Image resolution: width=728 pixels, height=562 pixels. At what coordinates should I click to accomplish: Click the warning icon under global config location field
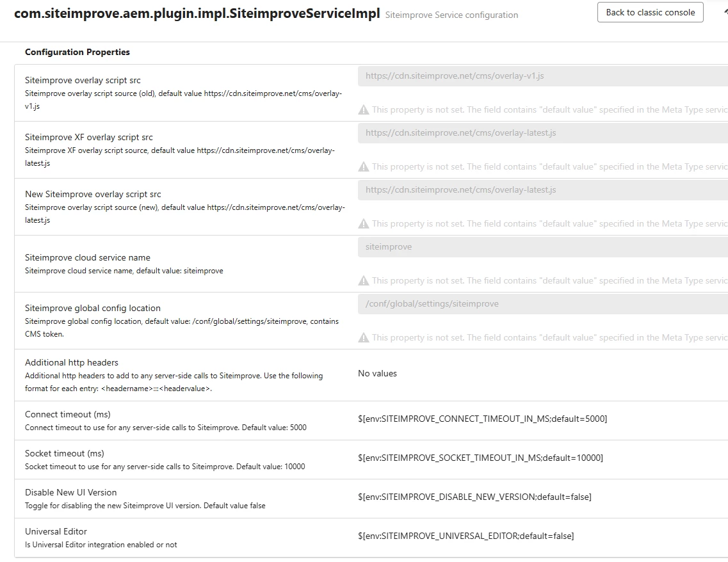click(x=364, y=338)
